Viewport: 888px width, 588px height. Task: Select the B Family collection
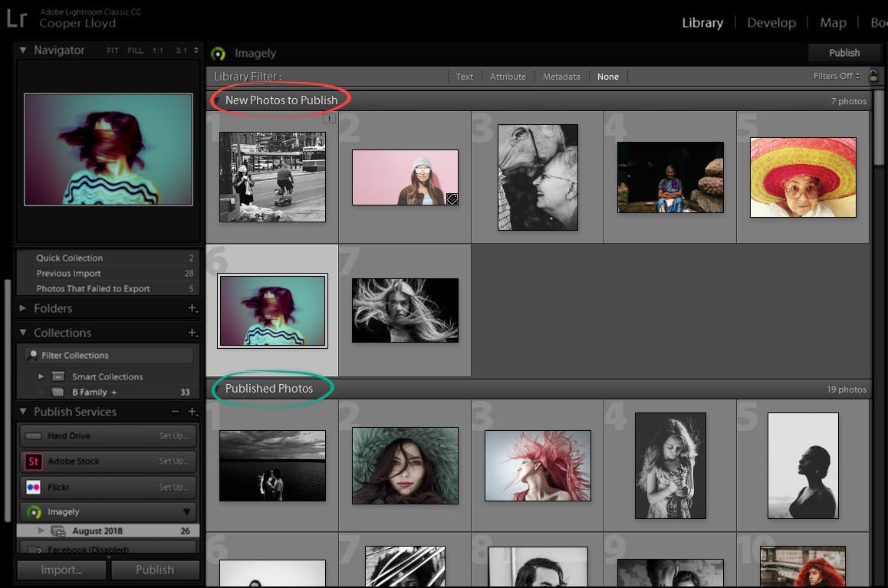point(107,392)
